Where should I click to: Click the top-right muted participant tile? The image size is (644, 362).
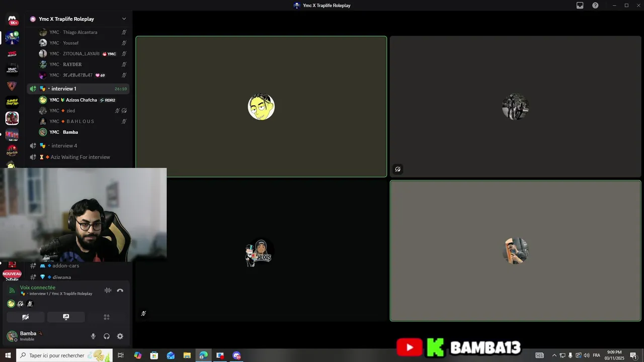(x=515, y=107)
